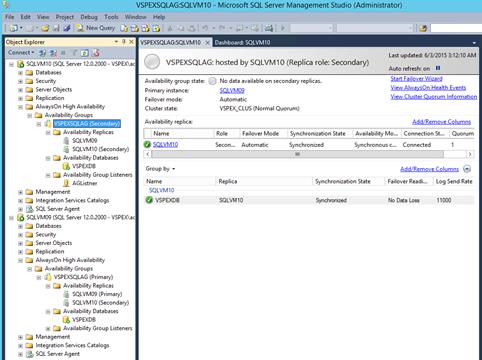The width and height of the screenshot is (482, 360).
Task: Open the File menu
Action: pos(10,17)
